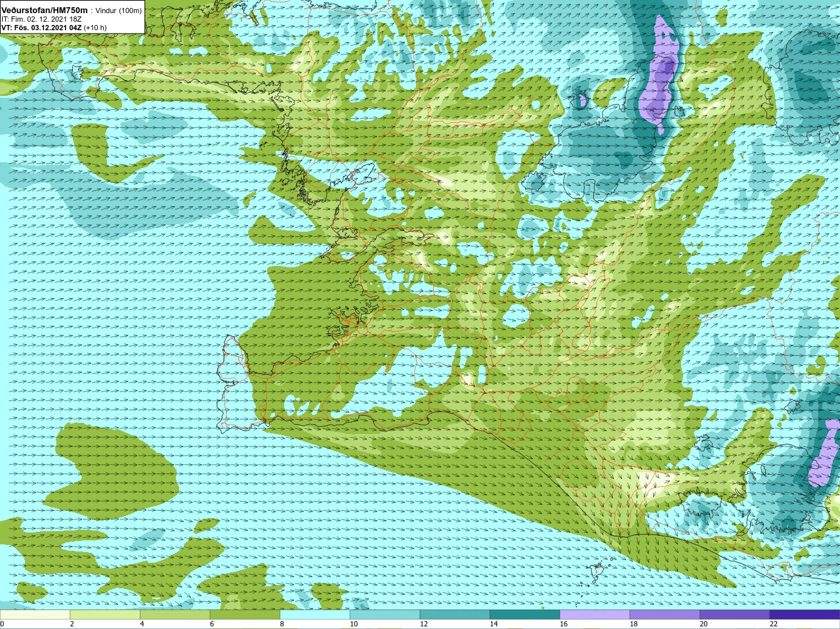Click the legend scale value 2

tap(72, 624)
